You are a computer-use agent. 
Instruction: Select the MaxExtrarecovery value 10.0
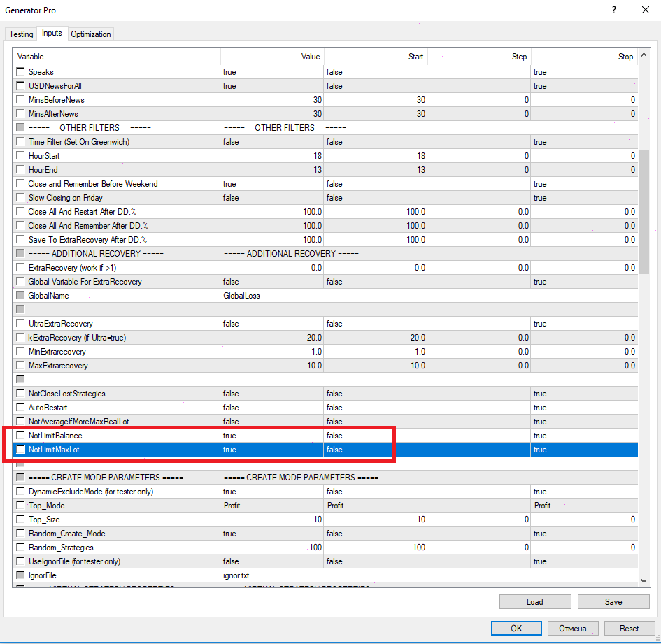coord(272,366)
